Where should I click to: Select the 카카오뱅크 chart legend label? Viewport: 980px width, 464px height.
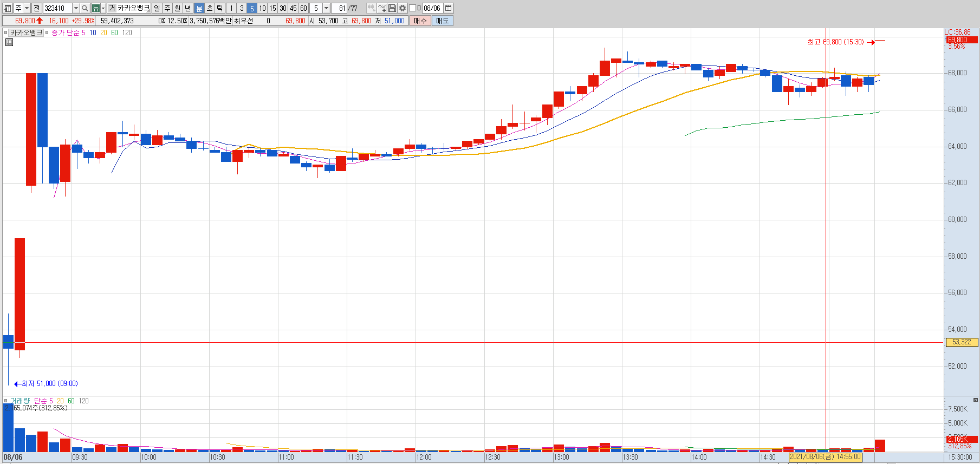26,33
